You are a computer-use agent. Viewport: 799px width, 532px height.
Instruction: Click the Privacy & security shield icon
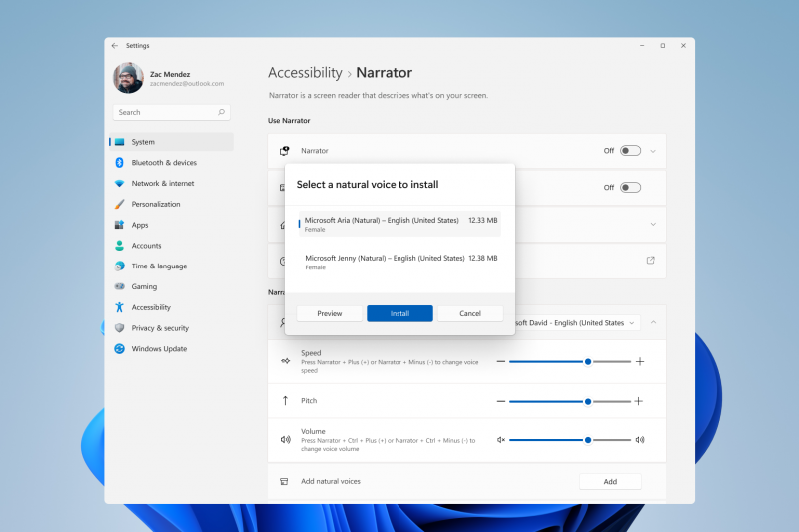(119, 328)
